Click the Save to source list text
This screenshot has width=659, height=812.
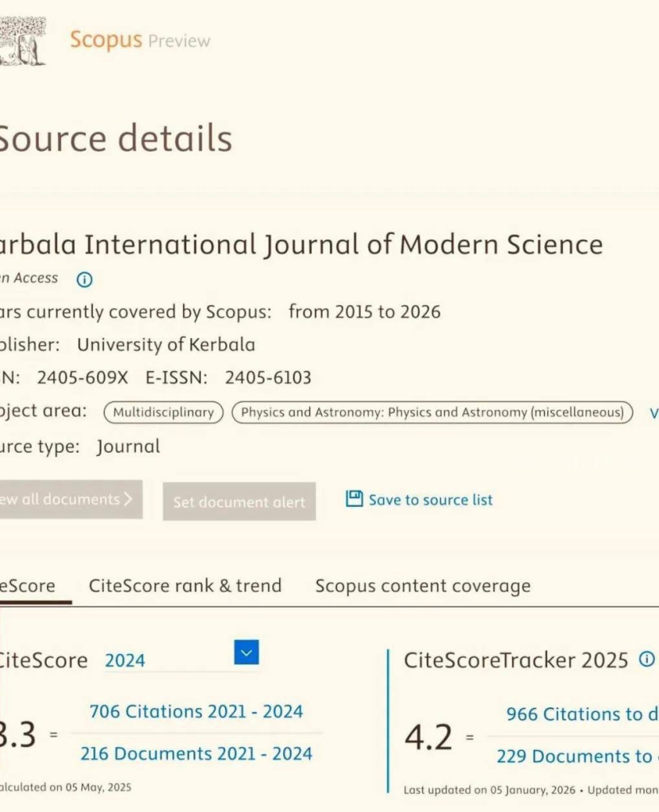[431, 500]
